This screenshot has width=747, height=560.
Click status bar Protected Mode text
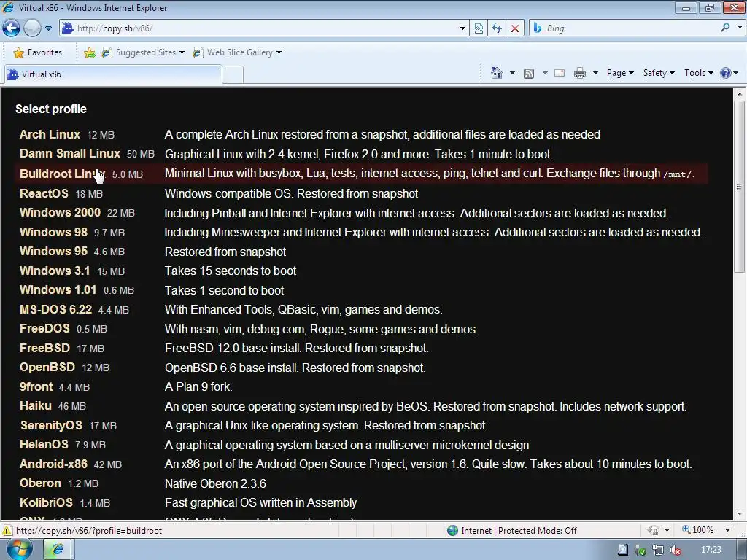click(x=519, y=531)
